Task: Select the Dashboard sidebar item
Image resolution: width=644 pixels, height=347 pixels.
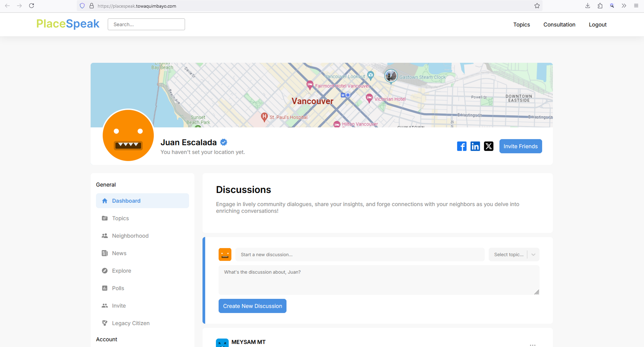Action: click(x=142, y=201)
